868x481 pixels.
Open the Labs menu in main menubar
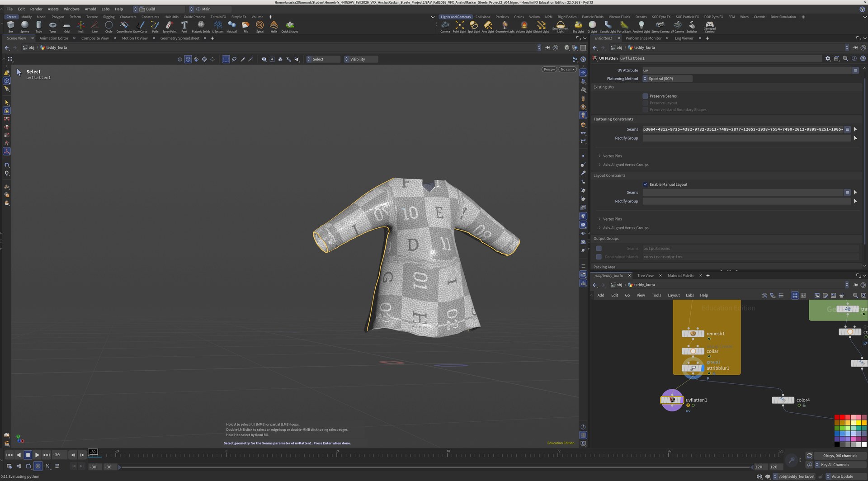coord(105,9)
